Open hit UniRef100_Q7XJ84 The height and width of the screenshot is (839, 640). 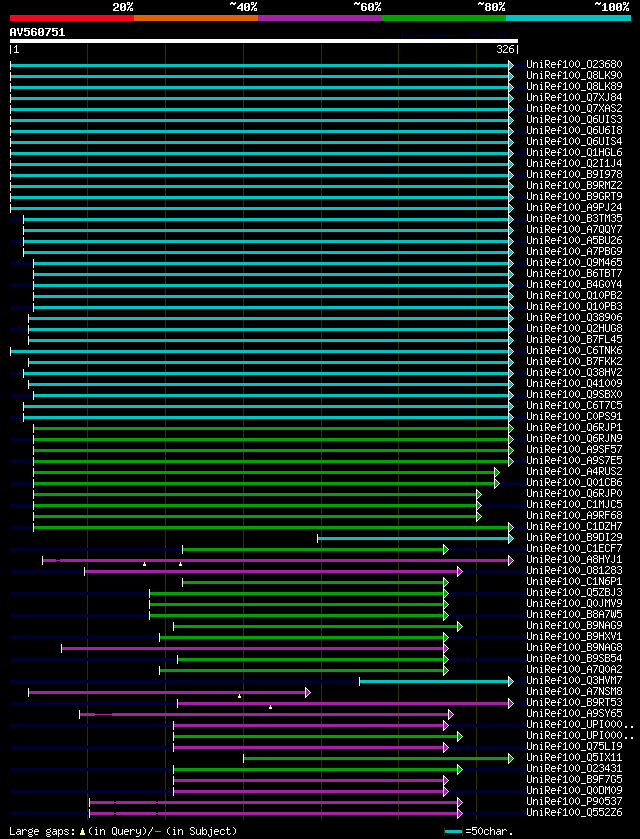(x=574, y=97)
